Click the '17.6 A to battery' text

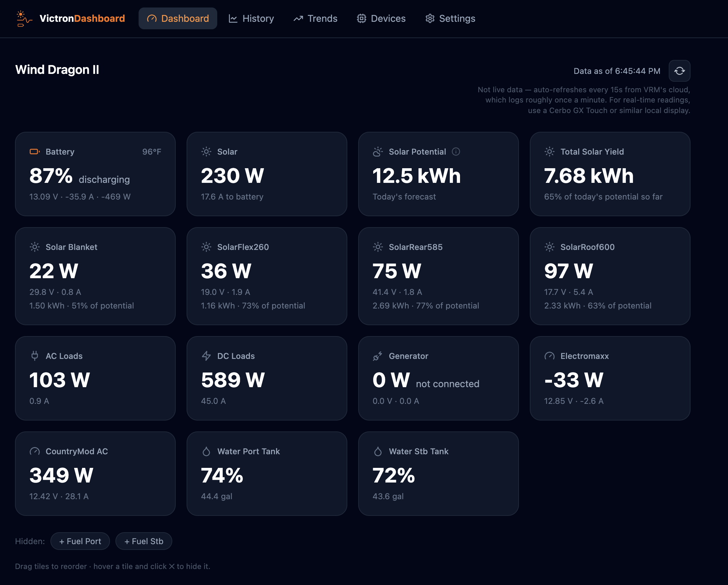[x=232, y=196]
